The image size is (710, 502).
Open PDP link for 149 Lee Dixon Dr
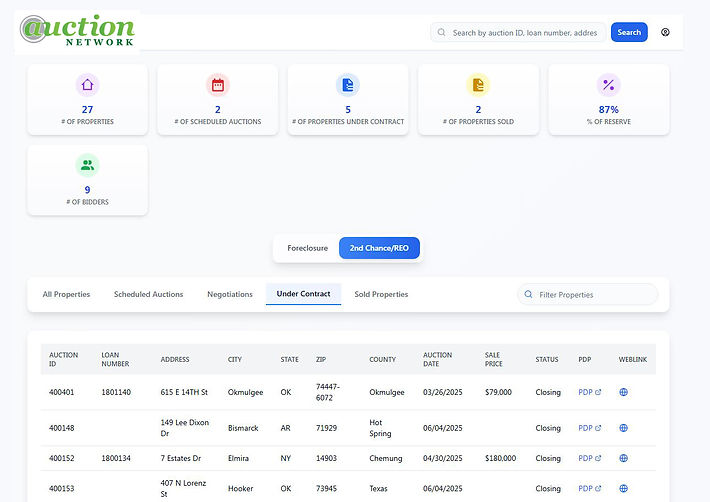590,428
